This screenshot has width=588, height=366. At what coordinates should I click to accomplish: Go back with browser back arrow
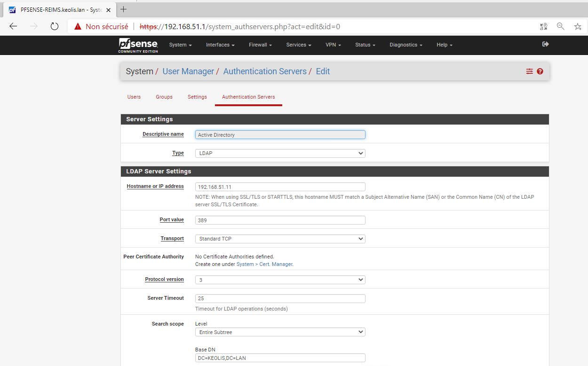13,26
